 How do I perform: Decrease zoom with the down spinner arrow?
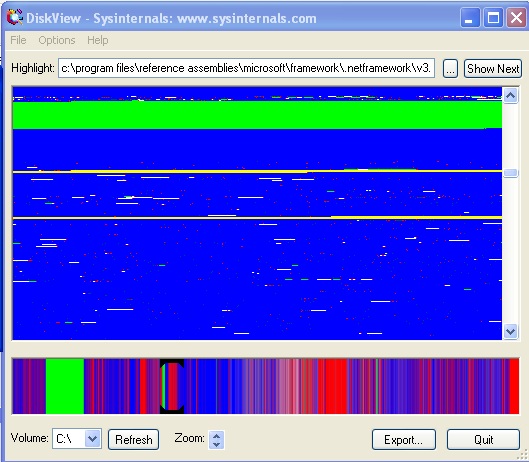coord(216,444)
